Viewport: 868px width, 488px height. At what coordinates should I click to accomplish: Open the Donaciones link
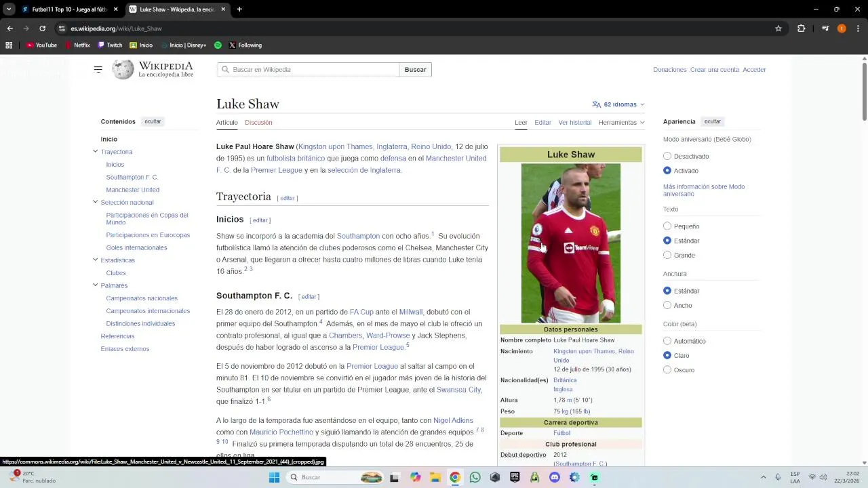[x=670, y=70]
